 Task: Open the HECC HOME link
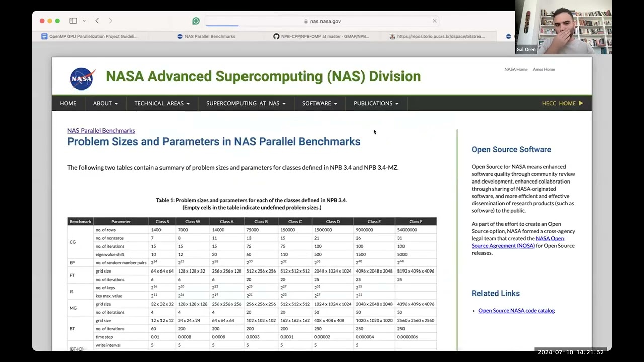(x=562, y=103)
